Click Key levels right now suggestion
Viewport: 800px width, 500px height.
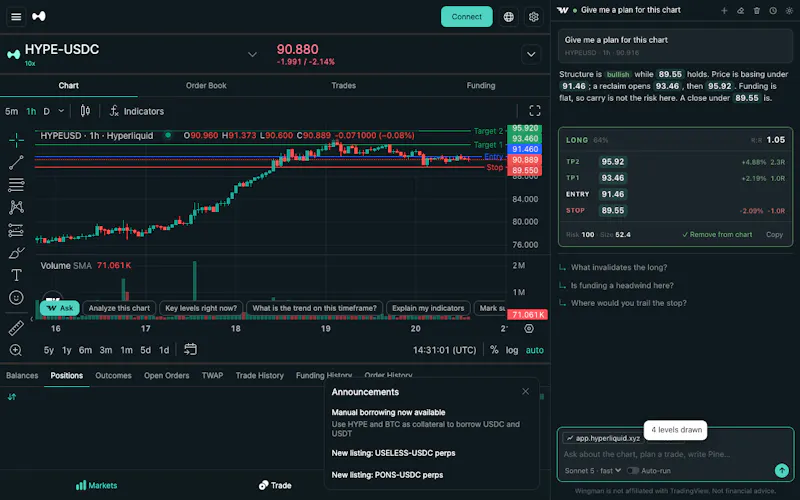click(201, 308)
